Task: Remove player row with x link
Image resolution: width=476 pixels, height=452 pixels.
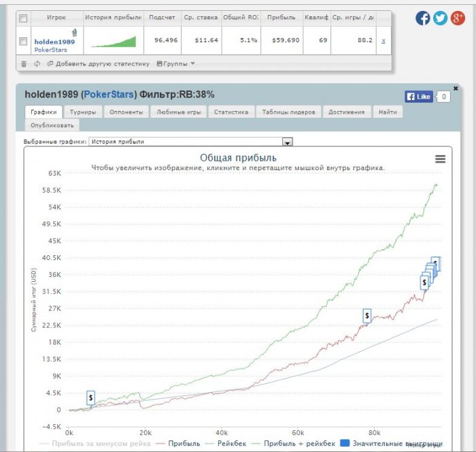Action: point(384,41)
